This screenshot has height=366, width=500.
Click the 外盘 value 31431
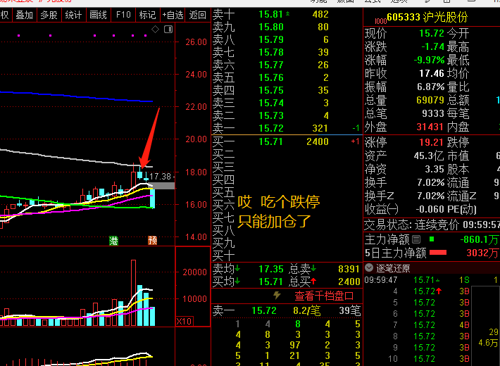coord(430,127)
